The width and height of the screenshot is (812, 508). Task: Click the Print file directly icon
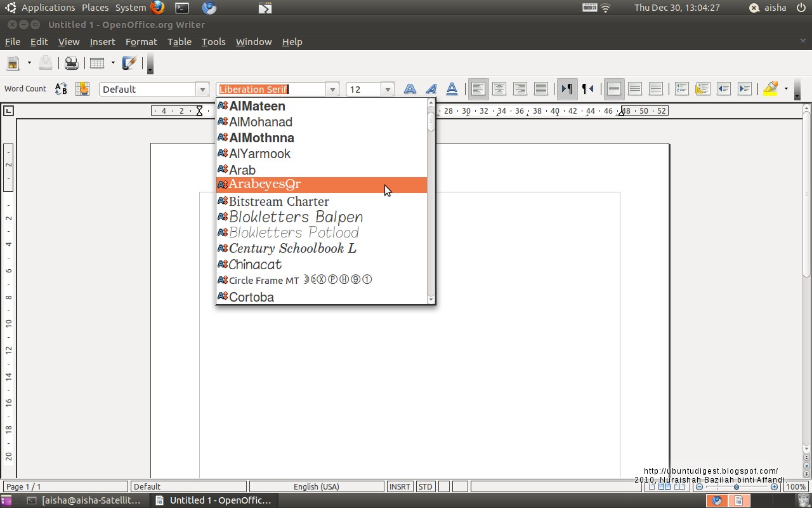(71, 63)
